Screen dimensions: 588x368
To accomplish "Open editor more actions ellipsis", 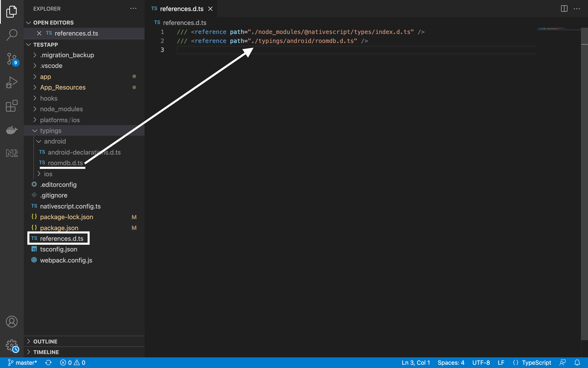I will [577, 9].
